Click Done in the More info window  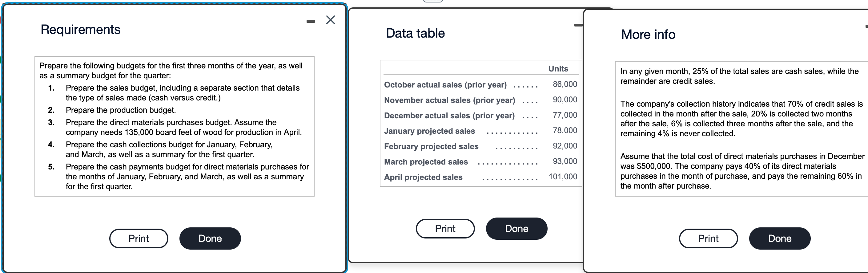click(x=780, y=238)
